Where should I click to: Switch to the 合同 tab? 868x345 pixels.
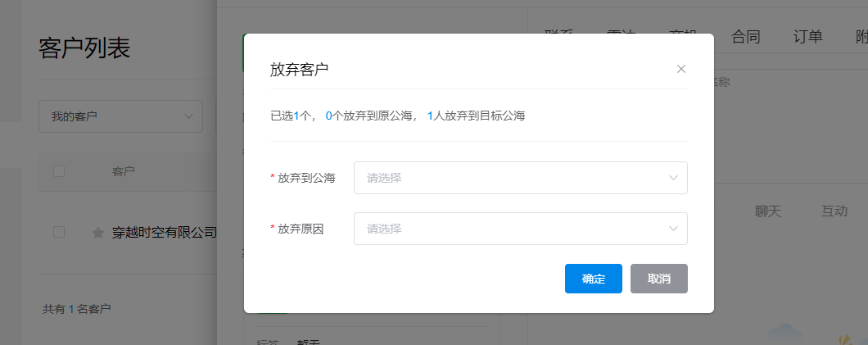click(x=746, y=36)
